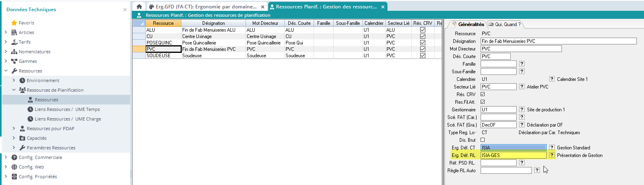The height and width of the screenshot is (185, 644).
Task: Toggle the Res.Fil.Att. checkbox
Action: click(x=483, y=102)
